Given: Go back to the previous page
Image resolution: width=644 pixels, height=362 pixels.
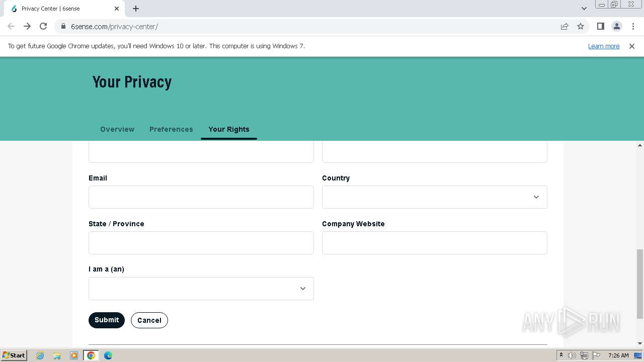Looking at the screenshot, I should [x=11, y=26].
